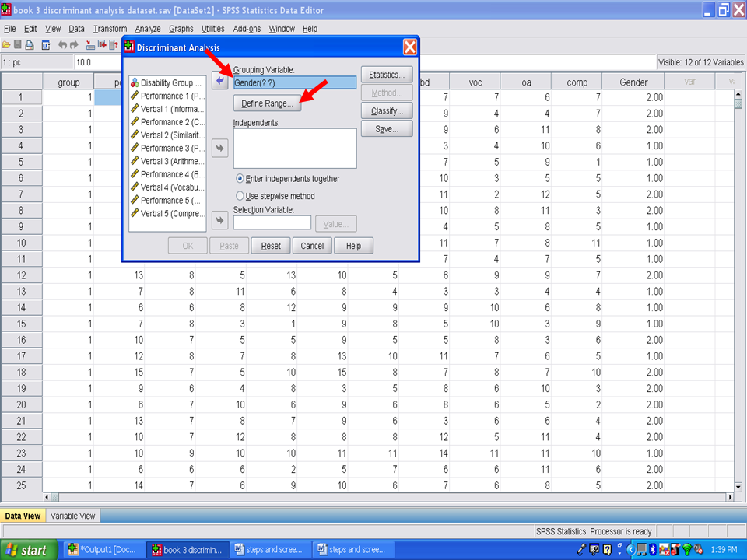Open the Graphs menu

(181, 29)
